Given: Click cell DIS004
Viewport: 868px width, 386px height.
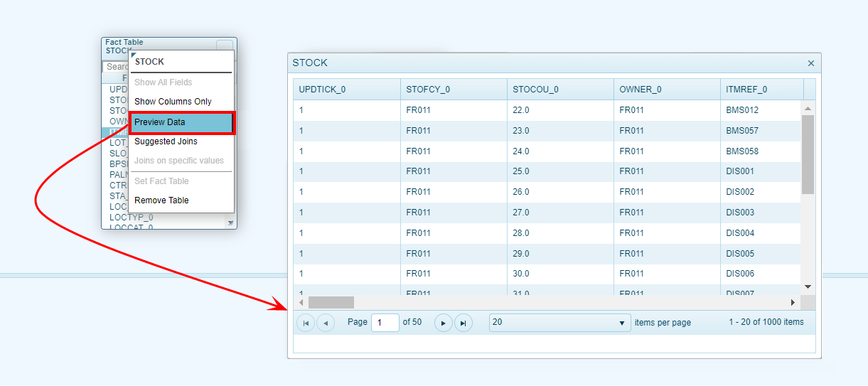Looking at the screenshot, I should tap(761, 233).
